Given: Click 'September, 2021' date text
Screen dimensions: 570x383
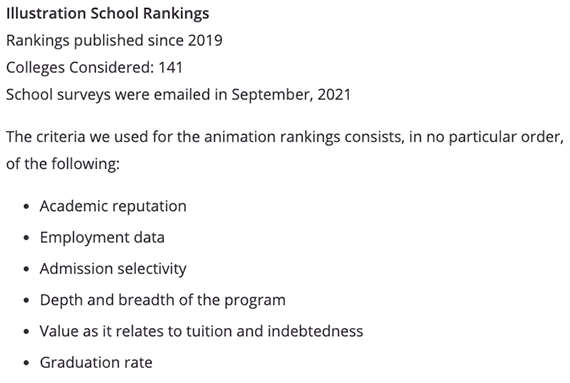Looking at the screenshot, I should coord(291,95).
